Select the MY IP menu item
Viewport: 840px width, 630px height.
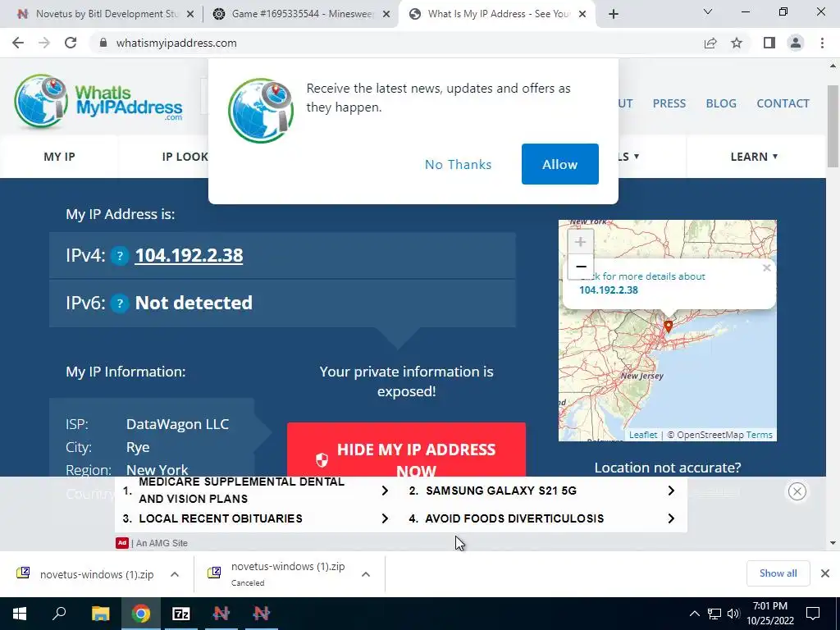pos(59,157)
